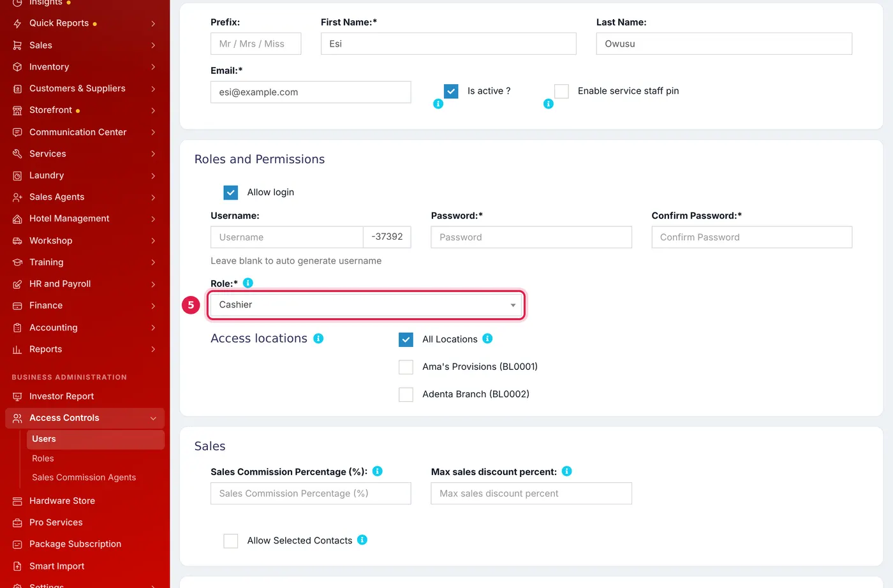This screenshot has width=893, height=588.
Task: Click the Password input field
Action: (x=531, y=237)
